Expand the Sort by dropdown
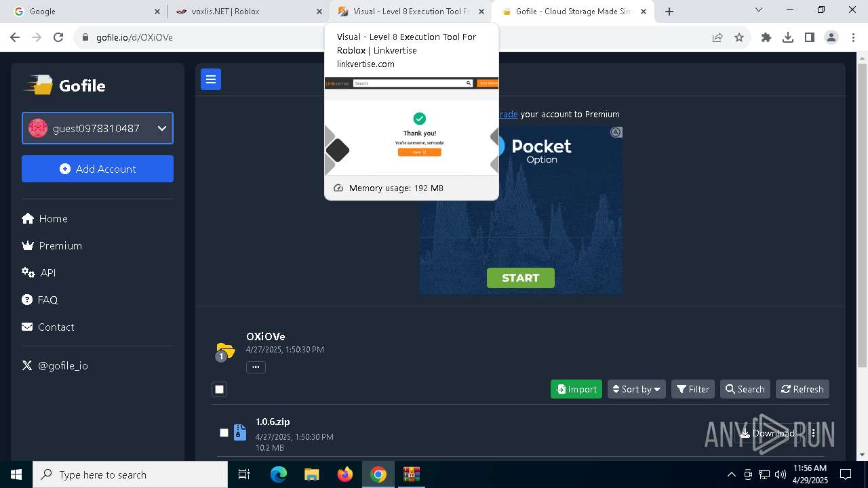Image resolution: width=868 pixels, height=488 pixels. pos(637,389)
